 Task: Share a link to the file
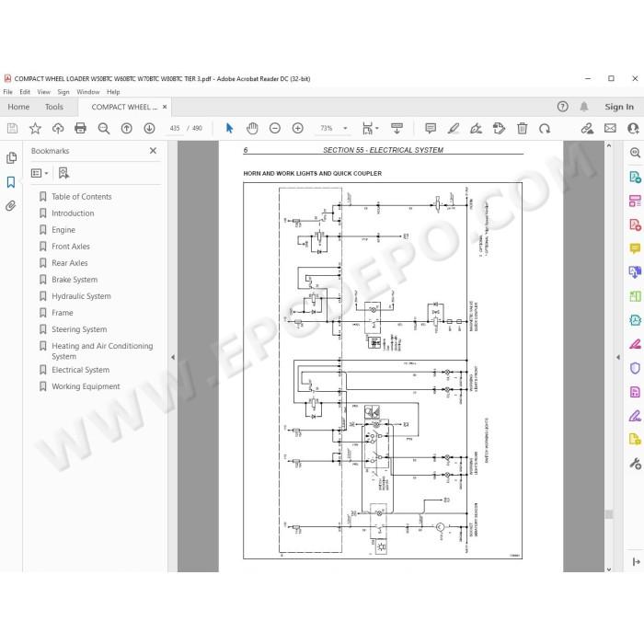(587, 129)
